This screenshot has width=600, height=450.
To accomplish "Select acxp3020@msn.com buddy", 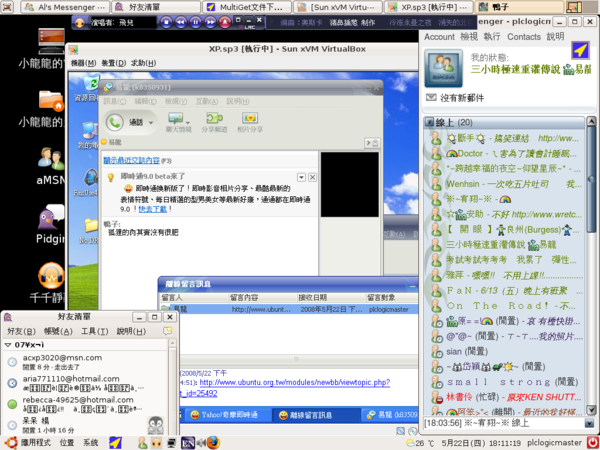I will (86, 362).
